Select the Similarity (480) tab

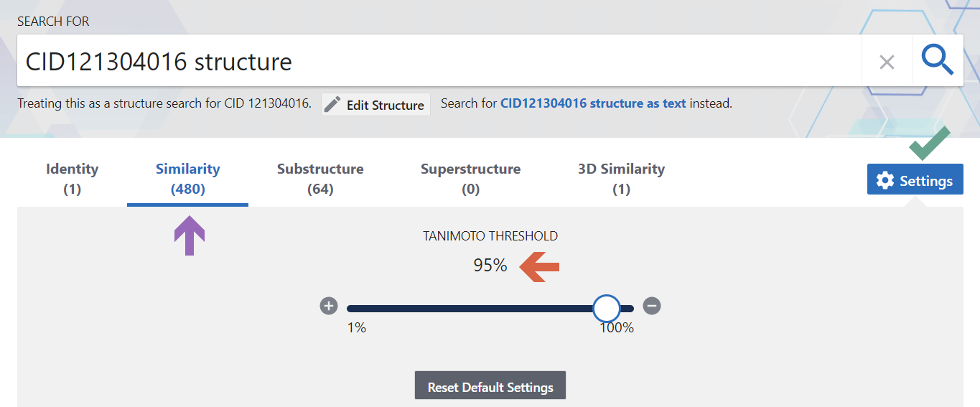[188, 179]
